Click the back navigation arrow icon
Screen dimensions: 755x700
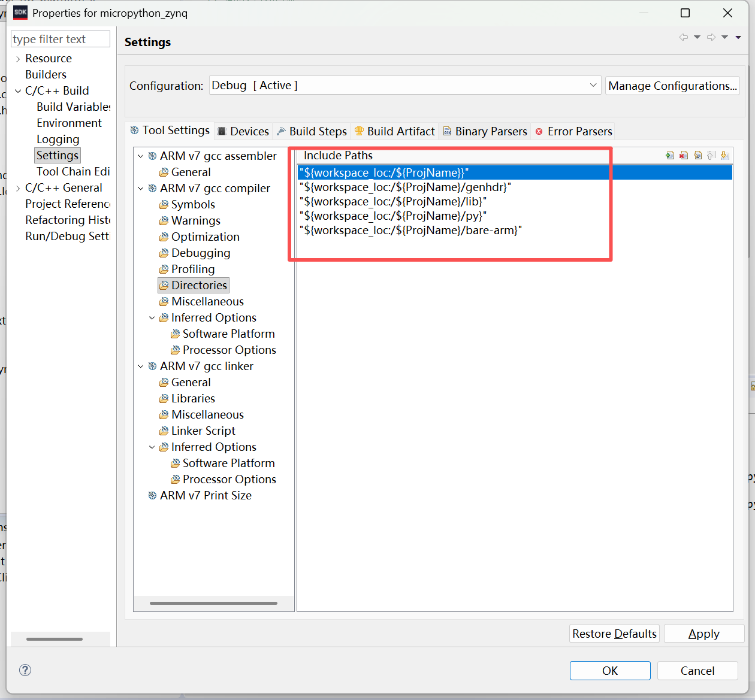683,37
